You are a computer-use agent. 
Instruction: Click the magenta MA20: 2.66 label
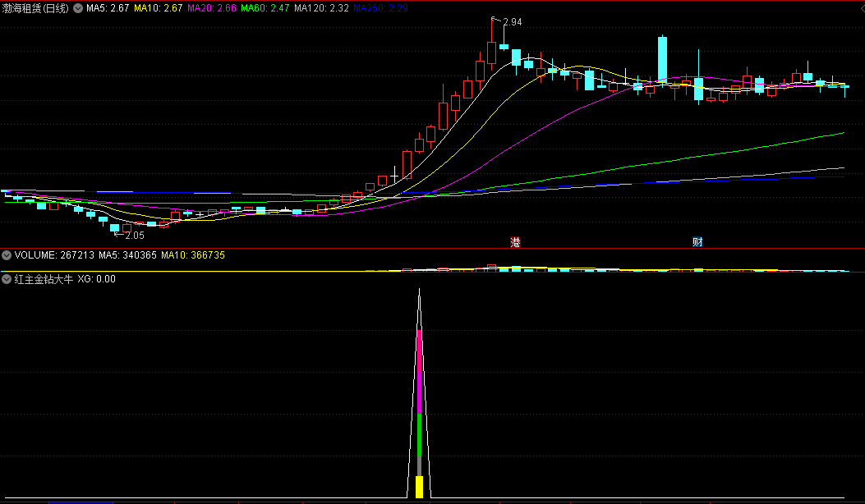(x=212, y=8)
